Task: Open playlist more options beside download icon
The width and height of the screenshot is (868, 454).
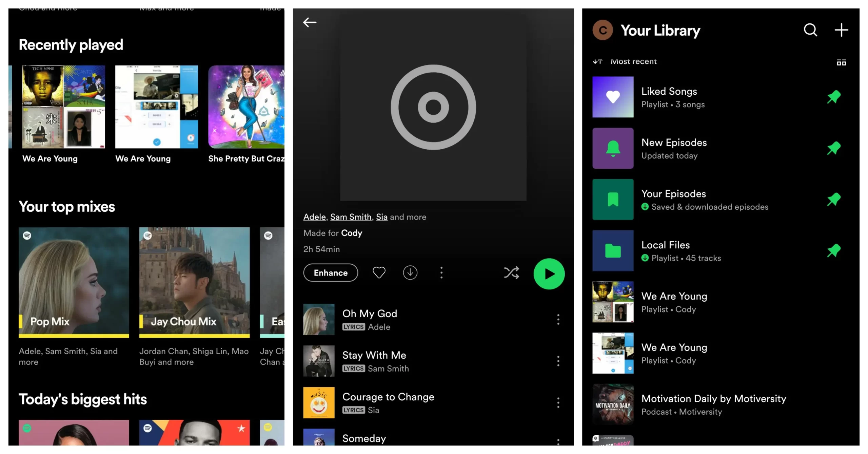Action: (441, 272)
